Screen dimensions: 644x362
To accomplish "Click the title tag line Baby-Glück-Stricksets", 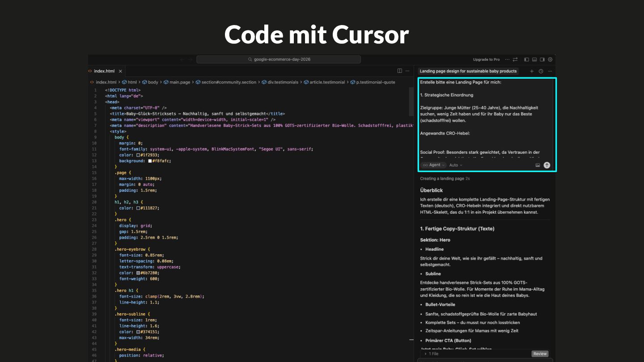I will (x=197, y=114).
